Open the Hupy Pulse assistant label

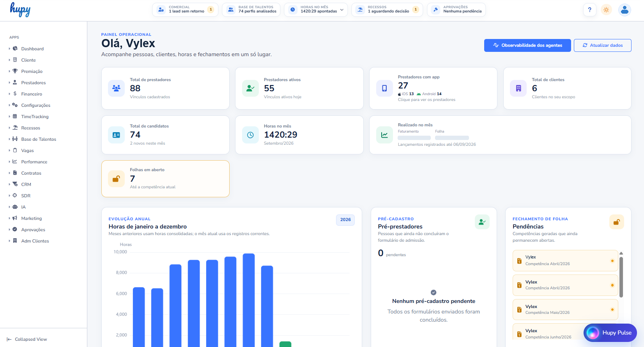click(x=617, y=333)
